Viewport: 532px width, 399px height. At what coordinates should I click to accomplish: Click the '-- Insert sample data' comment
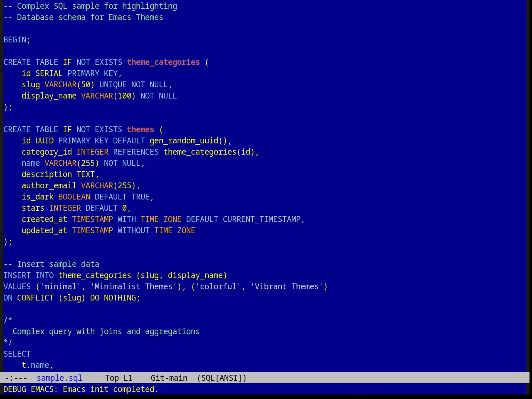pyautogui.click(x=52, y=264)
